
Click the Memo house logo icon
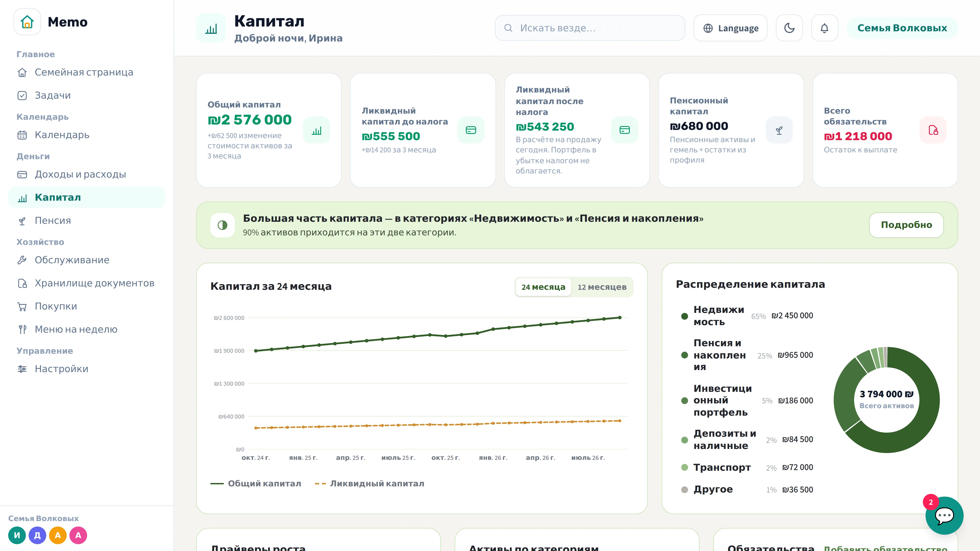[x=27, y=22]
